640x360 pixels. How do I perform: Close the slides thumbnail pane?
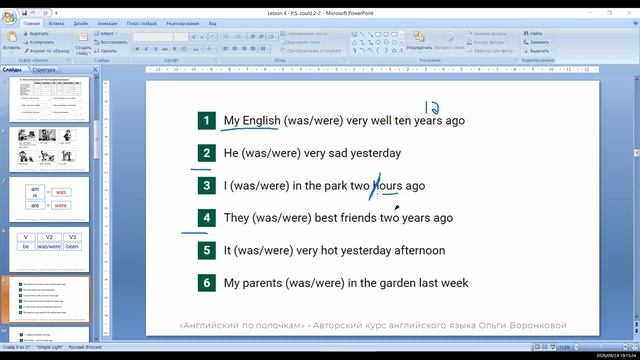[95, 70]
